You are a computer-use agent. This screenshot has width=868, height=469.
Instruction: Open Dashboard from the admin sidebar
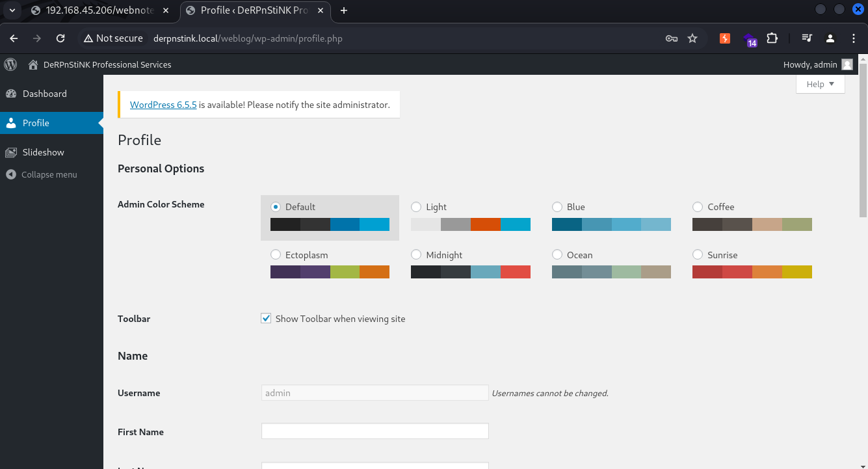51,94
